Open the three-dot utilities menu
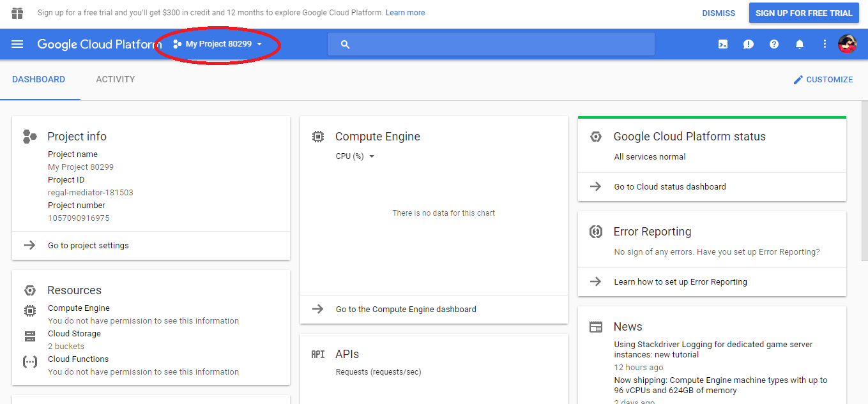Viewport: 868px width, 404px height. [825, 44]
